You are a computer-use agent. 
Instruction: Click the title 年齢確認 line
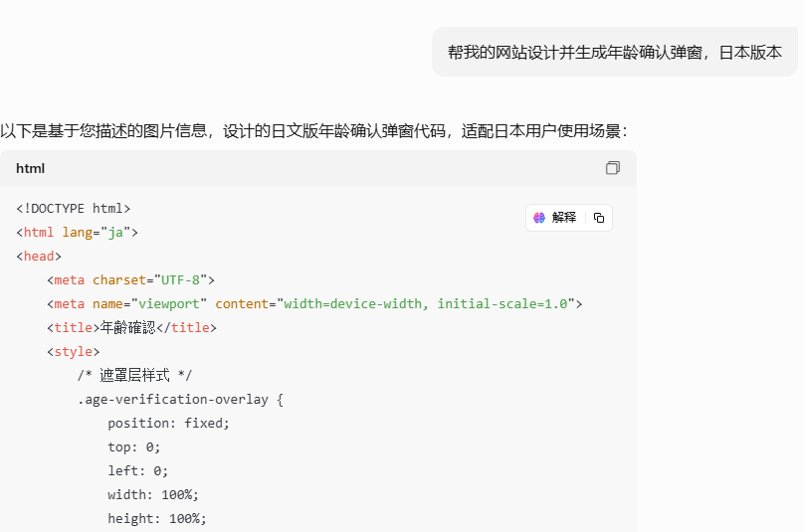click(x=131, y=327)
